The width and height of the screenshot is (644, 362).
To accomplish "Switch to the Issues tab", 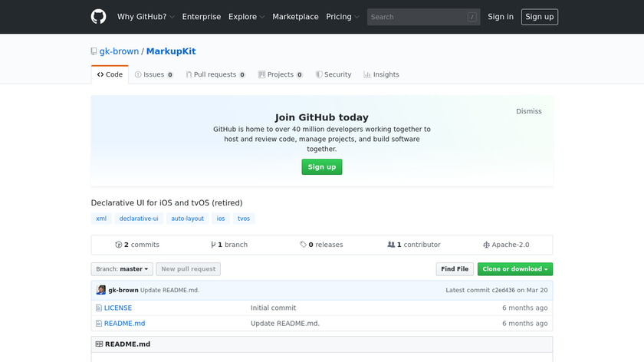I will 153,74.
